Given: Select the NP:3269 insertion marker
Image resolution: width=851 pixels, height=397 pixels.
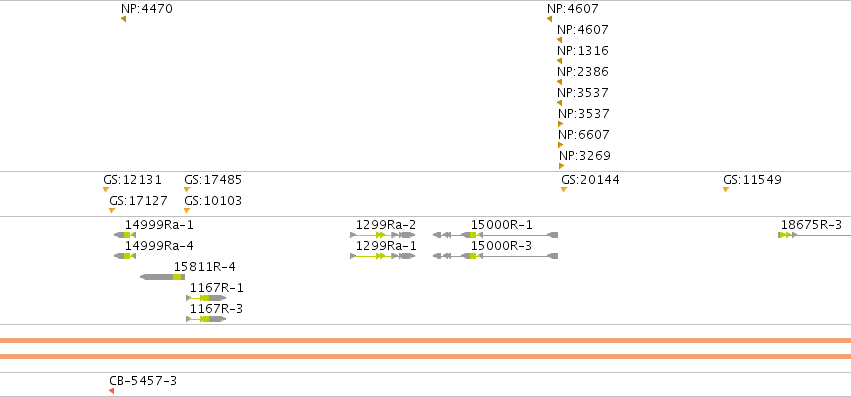Looking at the screenshot, I should [562, 166].
